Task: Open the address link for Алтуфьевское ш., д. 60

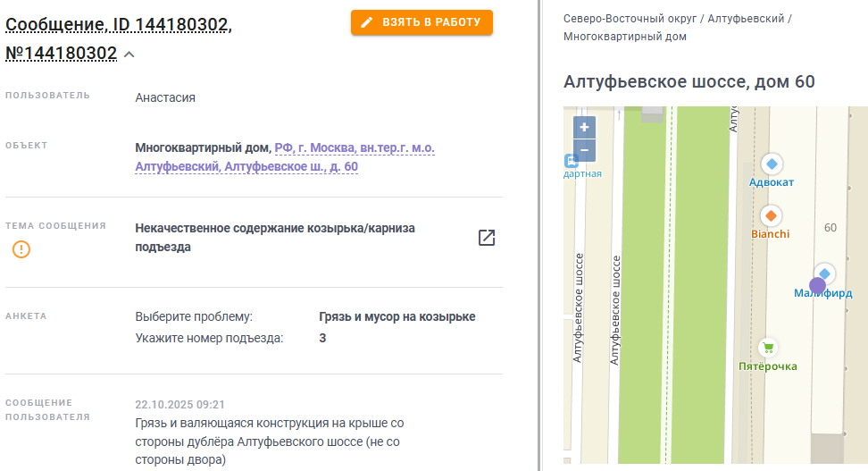Action: coord(285,157)
